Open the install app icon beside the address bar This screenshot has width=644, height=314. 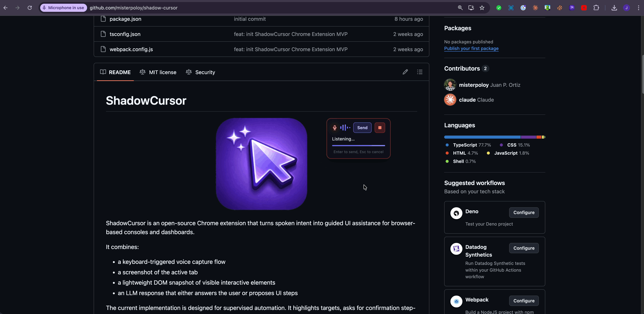click(471, 8)
